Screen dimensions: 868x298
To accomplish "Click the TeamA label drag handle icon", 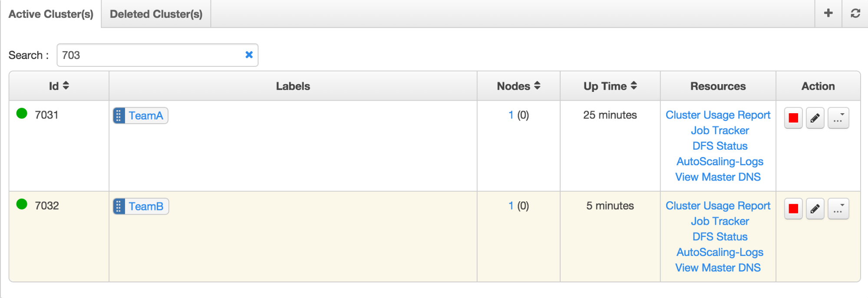I will point(119,116).
